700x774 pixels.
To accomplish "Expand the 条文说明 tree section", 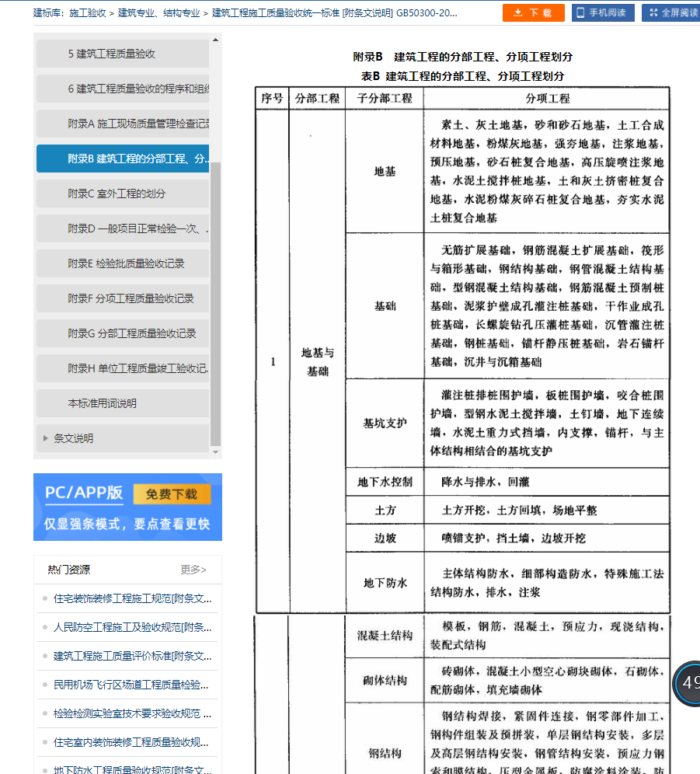I will point(73,438).
